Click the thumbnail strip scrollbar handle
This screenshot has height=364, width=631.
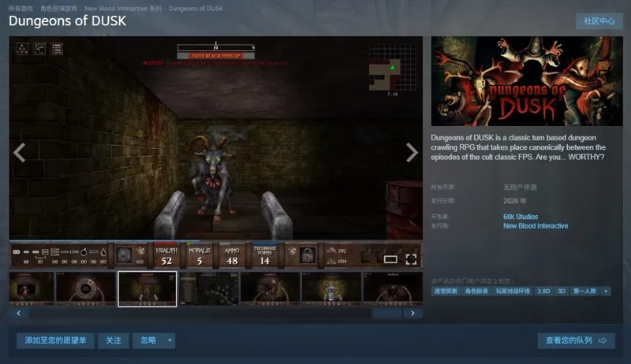point(387,313)
